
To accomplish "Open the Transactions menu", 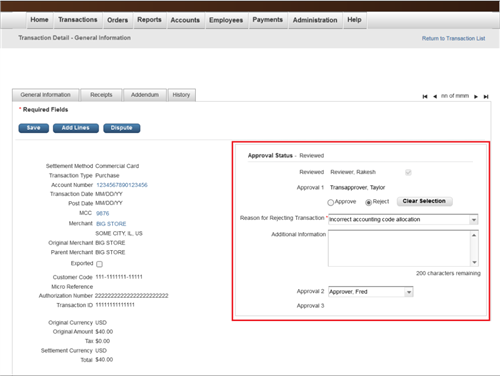I will coord(78,20).
